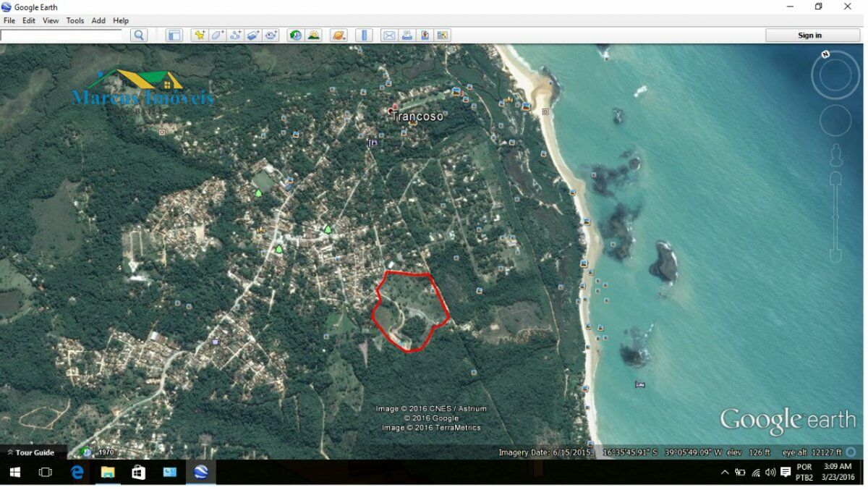Expand the Tour Guide panel
Viewport: 868px width, 490px height.
click(x=30, y=452)
